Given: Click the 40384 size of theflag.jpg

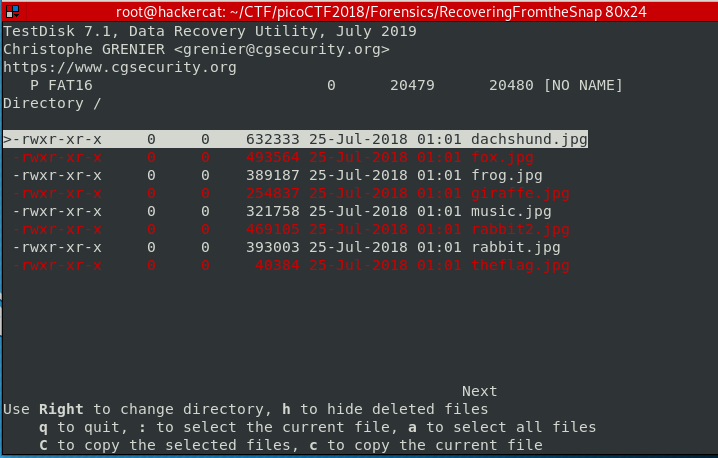Looking at the screenshot, I should 277,266.
